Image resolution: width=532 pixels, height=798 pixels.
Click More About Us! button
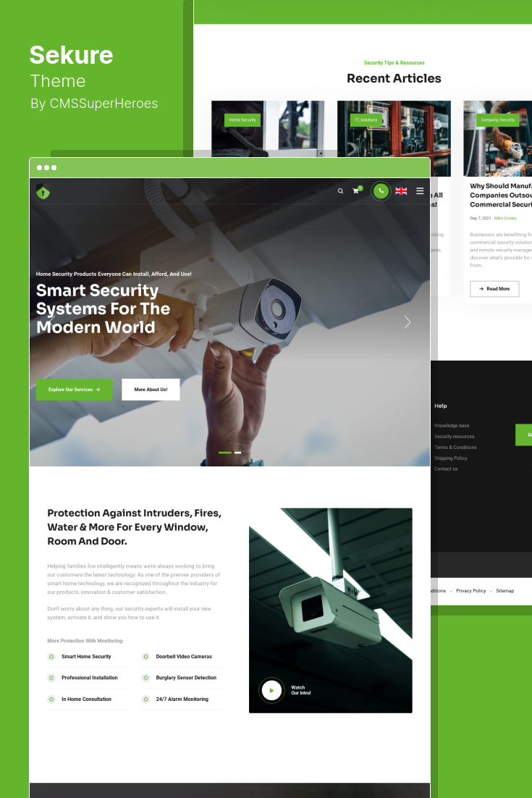151,390
